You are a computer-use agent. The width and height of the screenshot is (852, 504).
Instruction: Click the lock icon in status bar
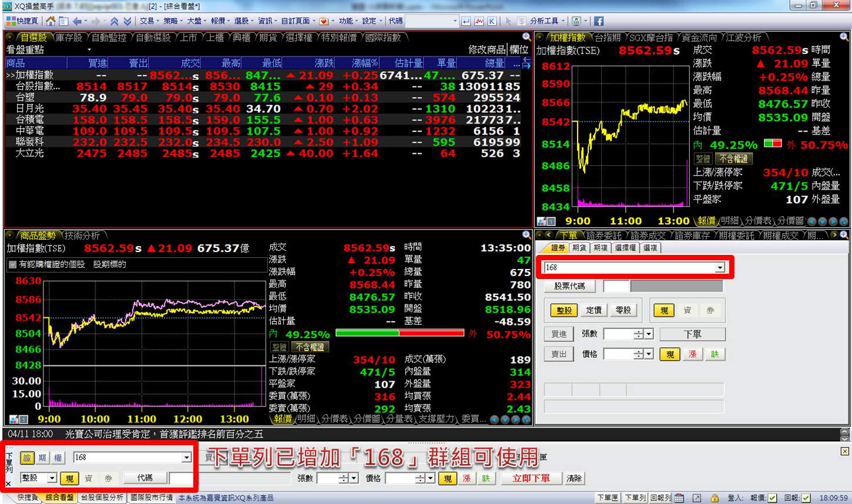click(x=715, y=498)
